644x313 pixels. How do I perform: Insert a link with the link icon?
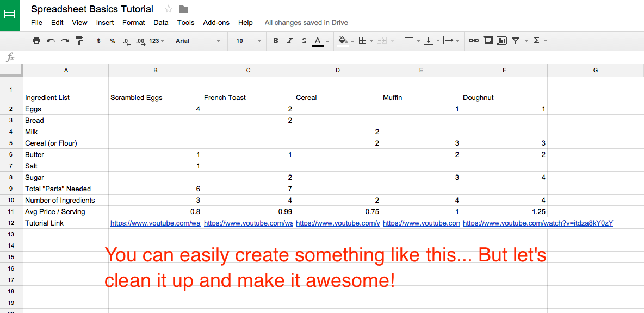[x=473, y=40]
